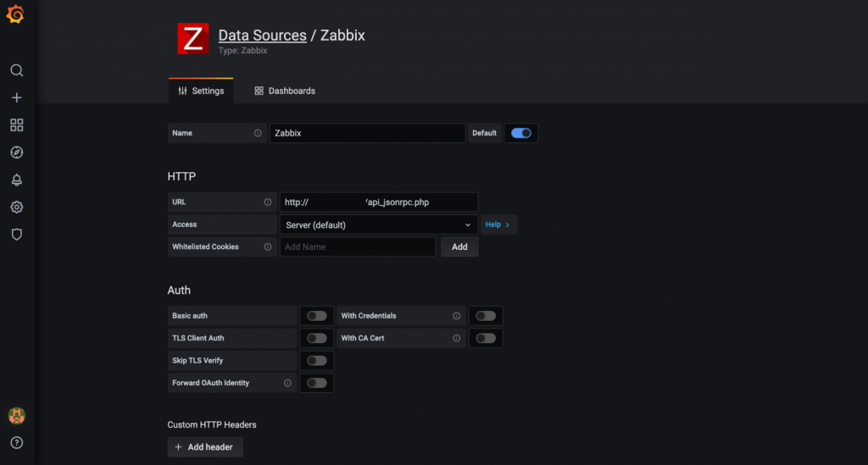The width and height of the screenshot is (868, 465).
Task: Click the Help question mark icon
Action: click(16, 442)
